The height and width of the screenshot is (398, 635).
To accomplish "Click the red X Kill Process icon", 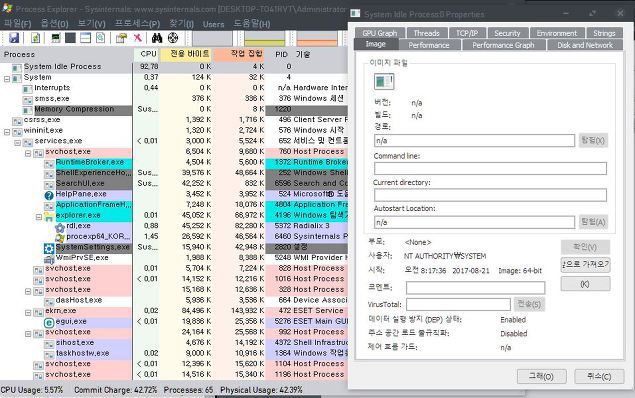I will click(x=138, y=38).
